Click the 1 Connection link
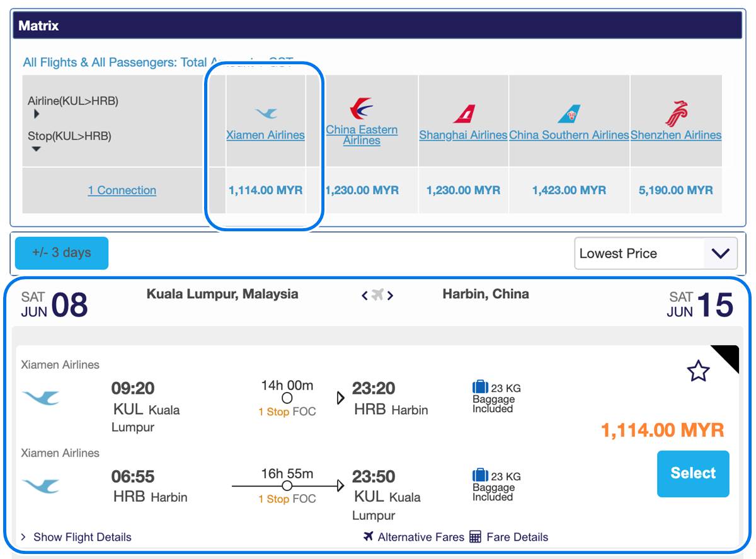This screenshot has height=559, width=756. coord(122,190)
